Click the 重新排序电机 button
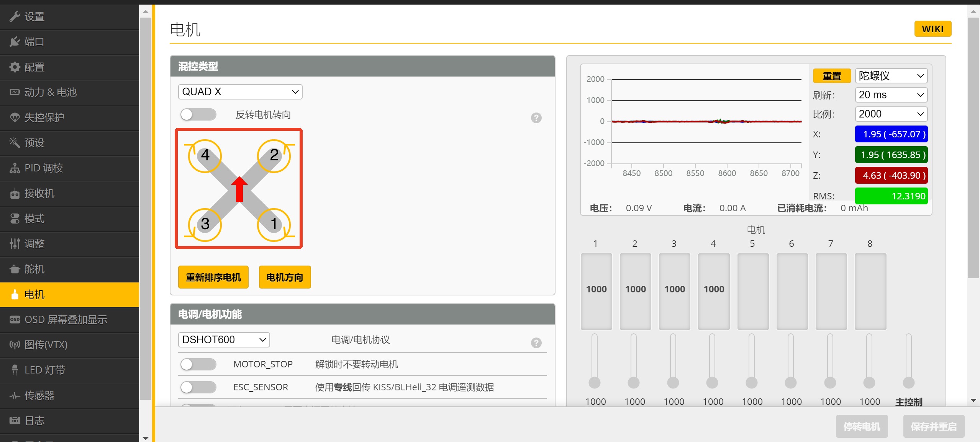 (213, 277)
